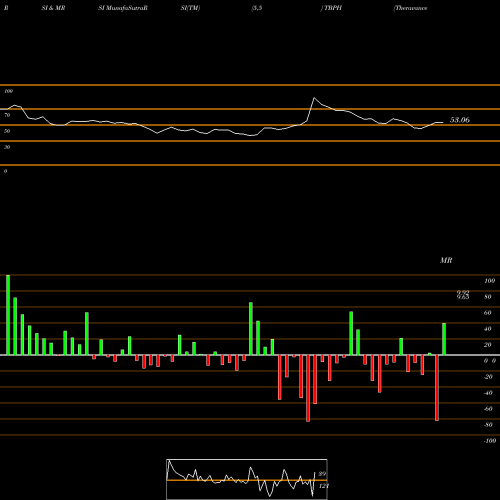
Task: Click the 'SI(TM)' header label
Action: tap(190, 8)
